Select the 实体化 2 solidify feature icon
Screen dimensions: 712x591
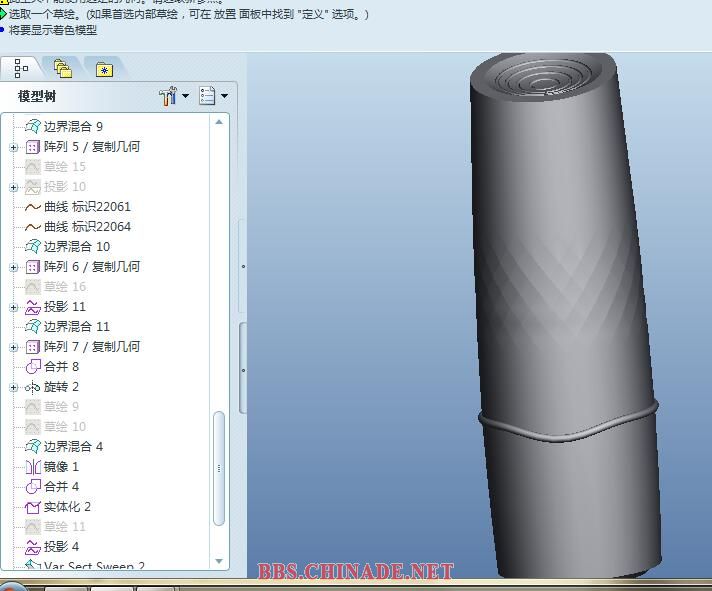tap(32, 507)
